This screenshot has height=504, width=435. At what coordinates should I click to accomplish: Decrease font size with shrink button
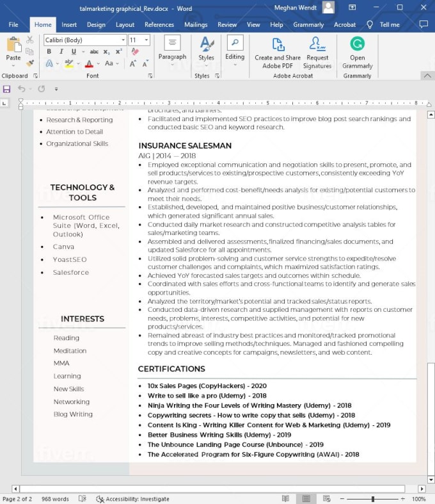coord(145,63)
